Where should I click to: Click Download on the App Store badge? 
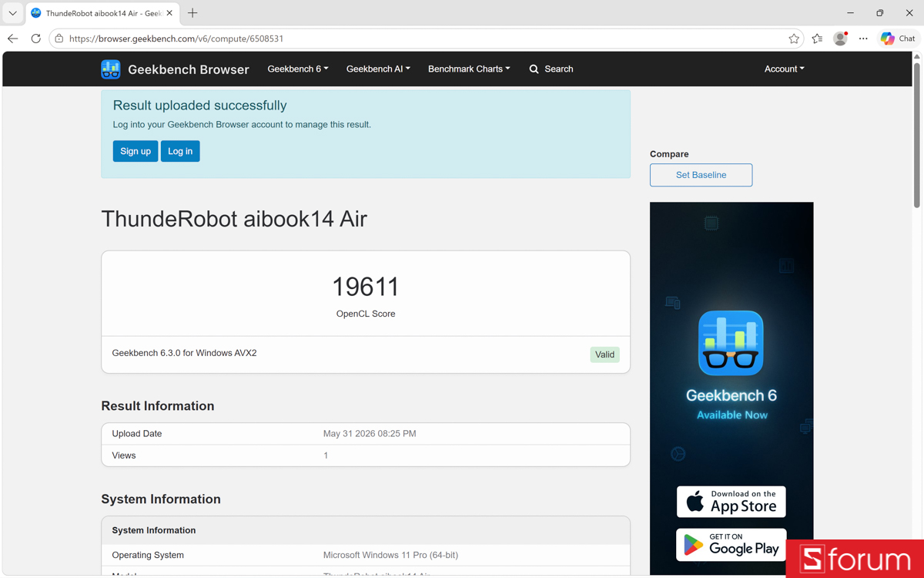click(731, 502)
